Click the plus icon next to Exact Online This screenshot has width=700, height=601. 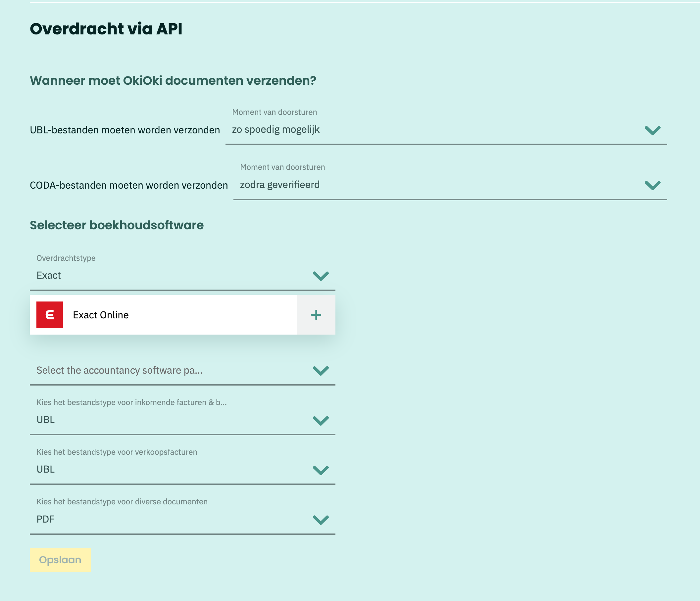(316, 315)
